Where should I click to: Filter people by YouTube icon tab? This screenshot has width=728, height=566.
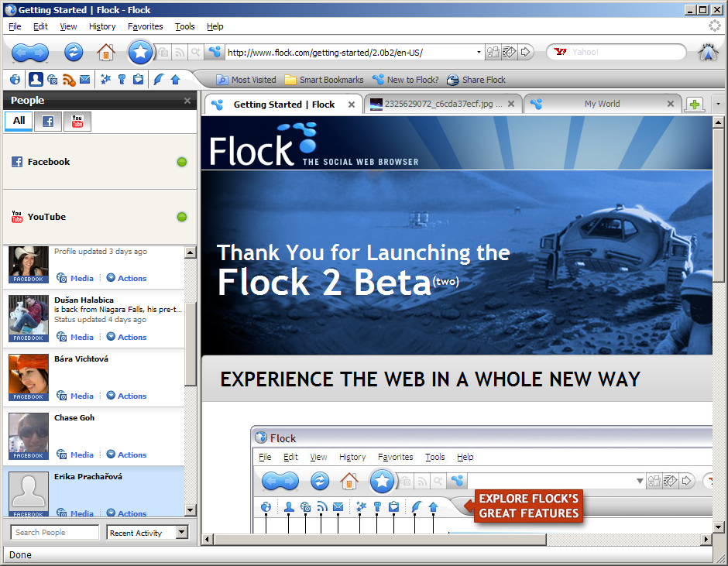click(77, 122)
